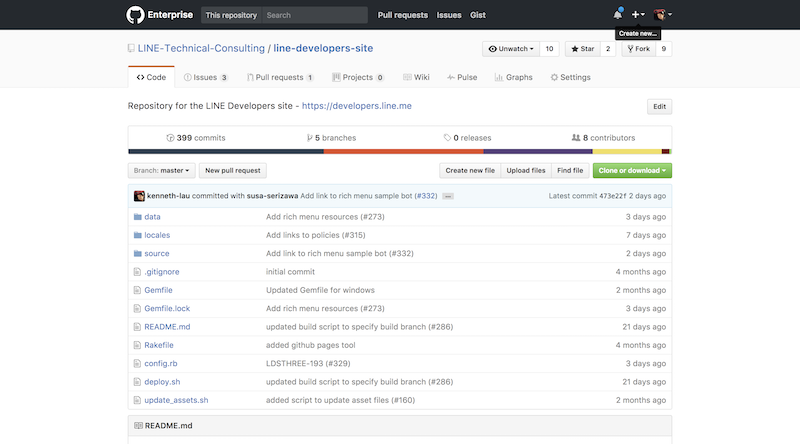The image size is (800, 444).
Task: Click the Rakefile file icon
Action: coord(137,346)
